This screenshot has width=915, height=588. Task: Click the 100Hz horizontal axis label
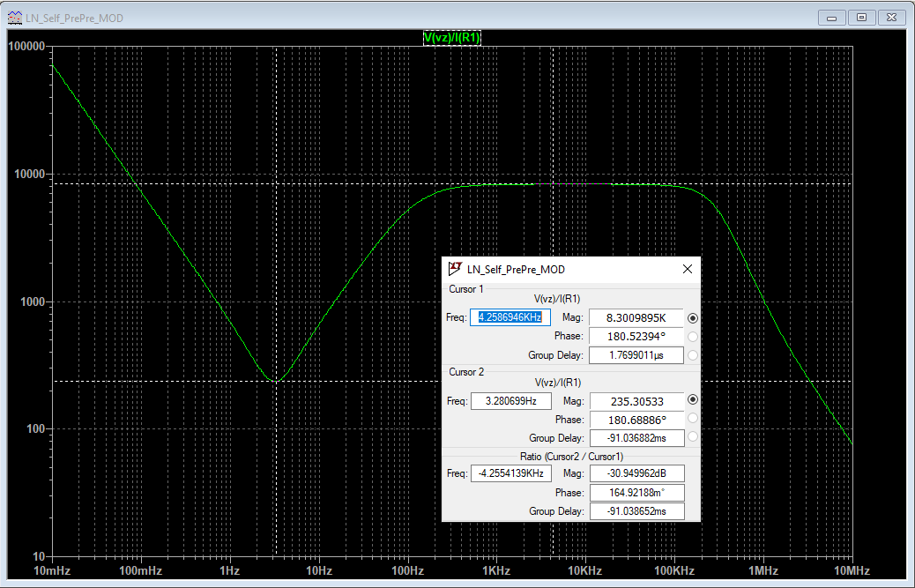[x=407, y=570]
